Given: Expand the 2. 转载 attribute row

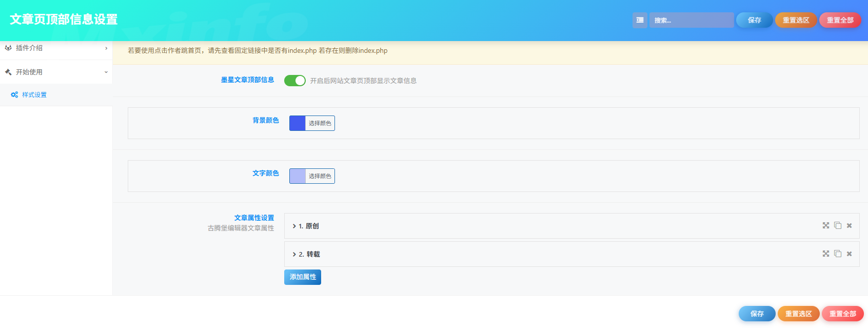Looking at the screenshot, I should coord(571,254).
